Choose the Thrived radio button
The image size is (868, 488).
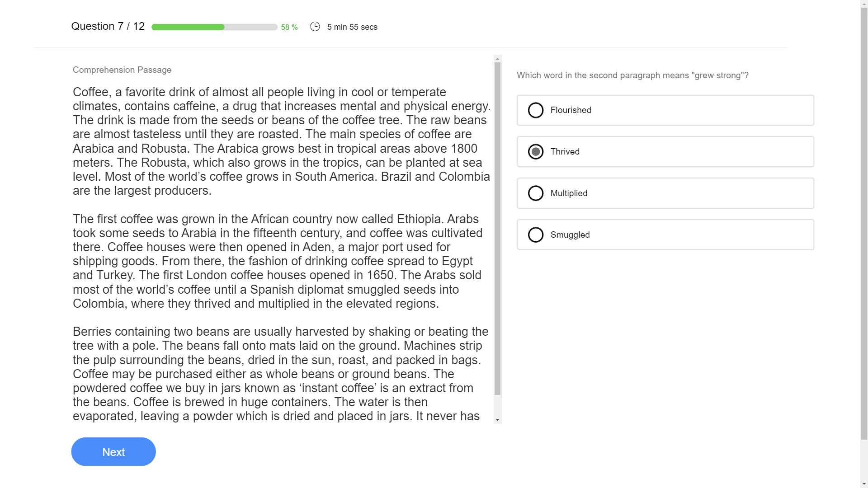pos(536,152)
